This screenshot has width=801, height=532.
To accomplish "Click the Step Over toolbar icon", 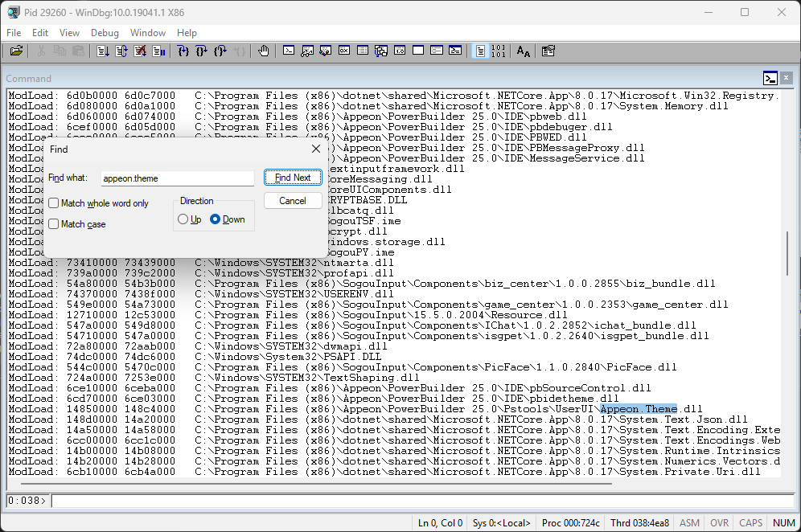I will [201, 51].
